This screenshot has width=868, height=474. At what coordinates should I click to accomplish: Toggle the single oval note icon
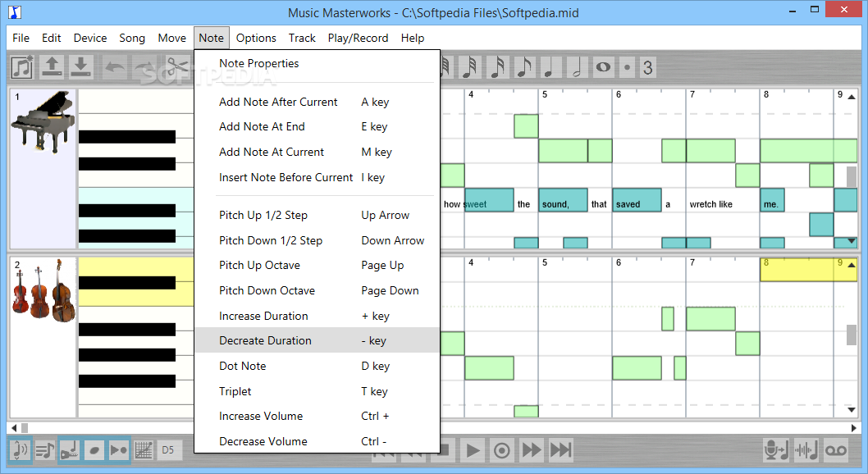tap(94, 449)
